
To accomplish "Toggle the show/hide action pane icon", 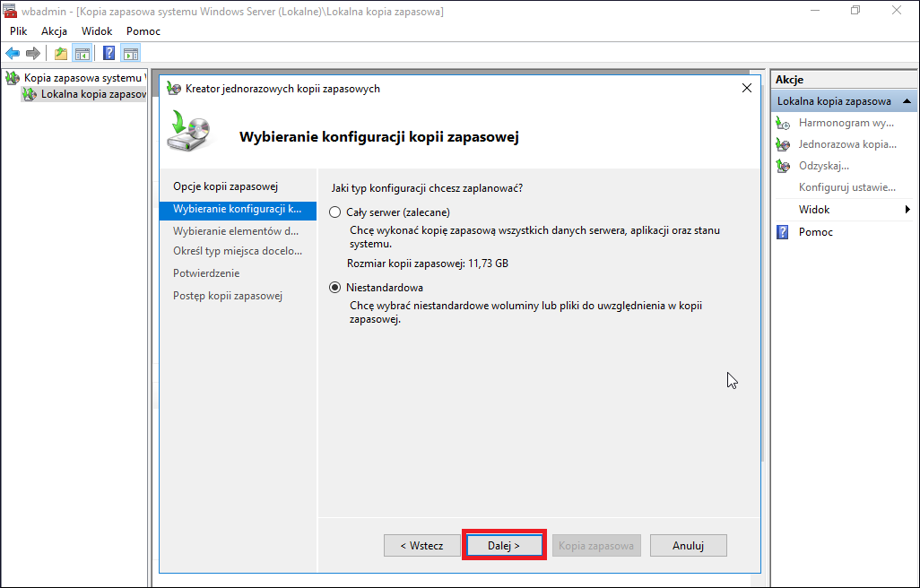I will click(x=131, y=54).
